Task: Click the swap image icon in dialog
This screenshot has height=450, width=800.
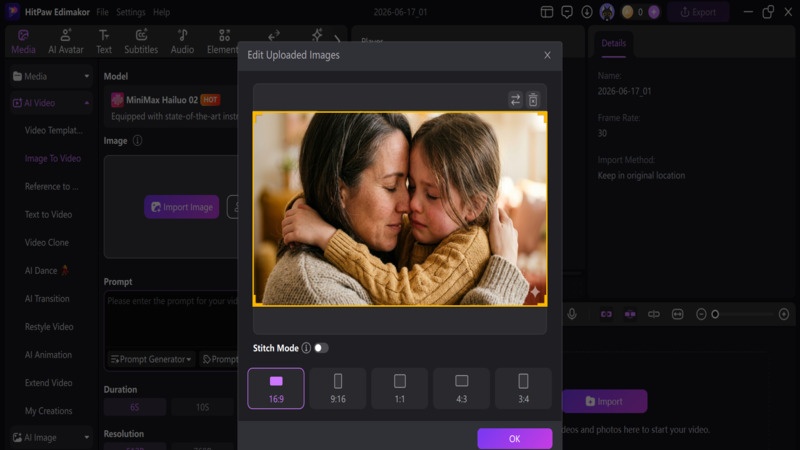Action: point(515,99)
